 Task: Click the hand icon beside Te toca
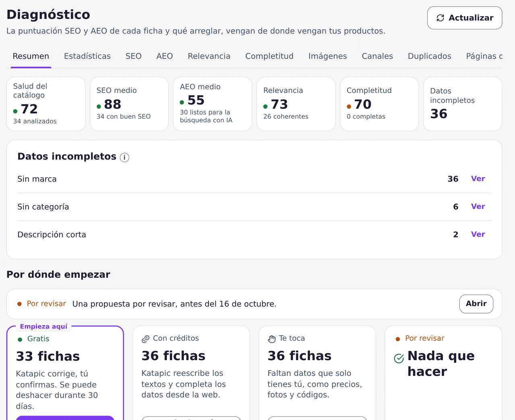pos(272,339)
